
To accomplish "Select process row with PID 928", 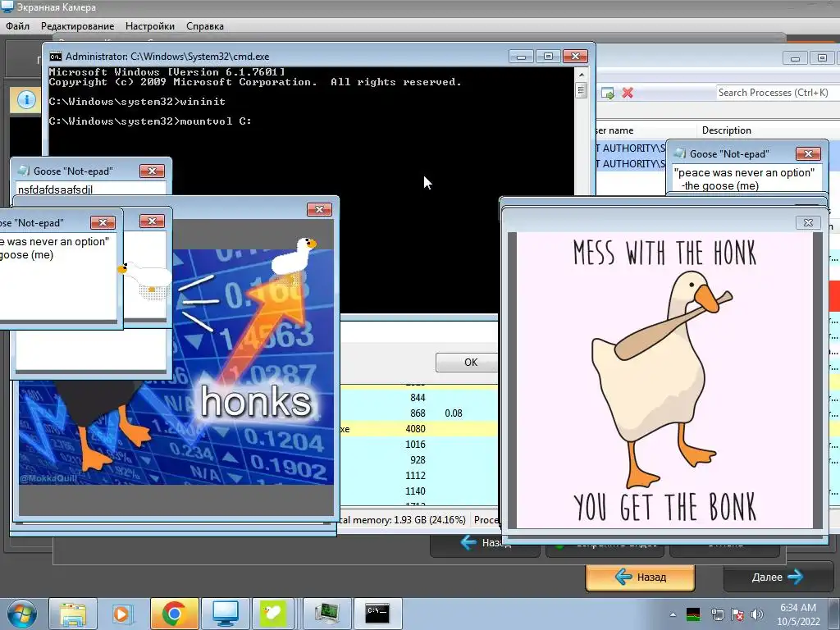I will click(419, 459).
